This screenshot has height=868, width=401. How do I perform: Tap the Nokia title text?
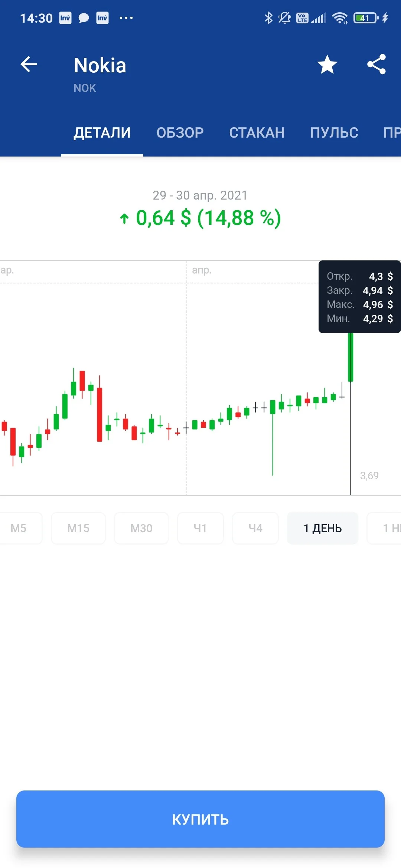point(100,65)
